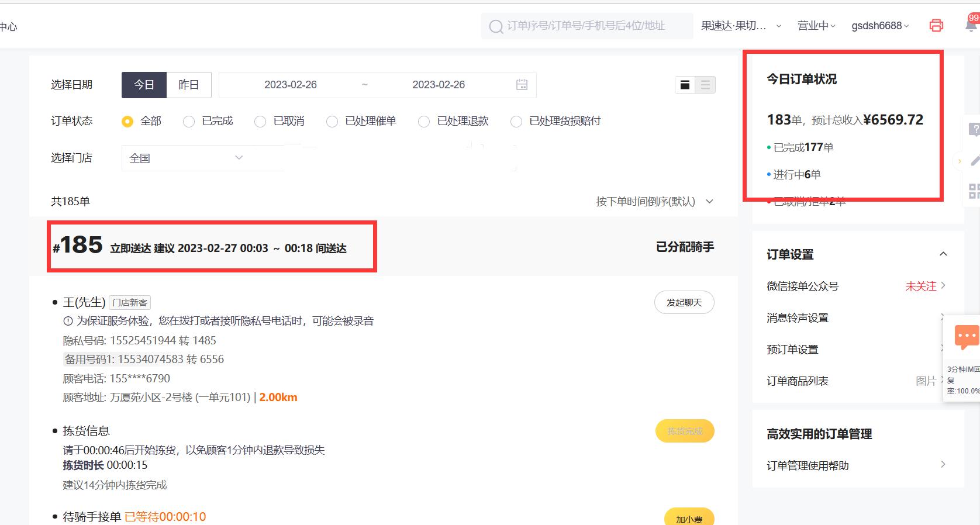Click the ¥6569.72 estimated income figure
The width and height of the screenshot is (980, 525).
tap(893, 120)
